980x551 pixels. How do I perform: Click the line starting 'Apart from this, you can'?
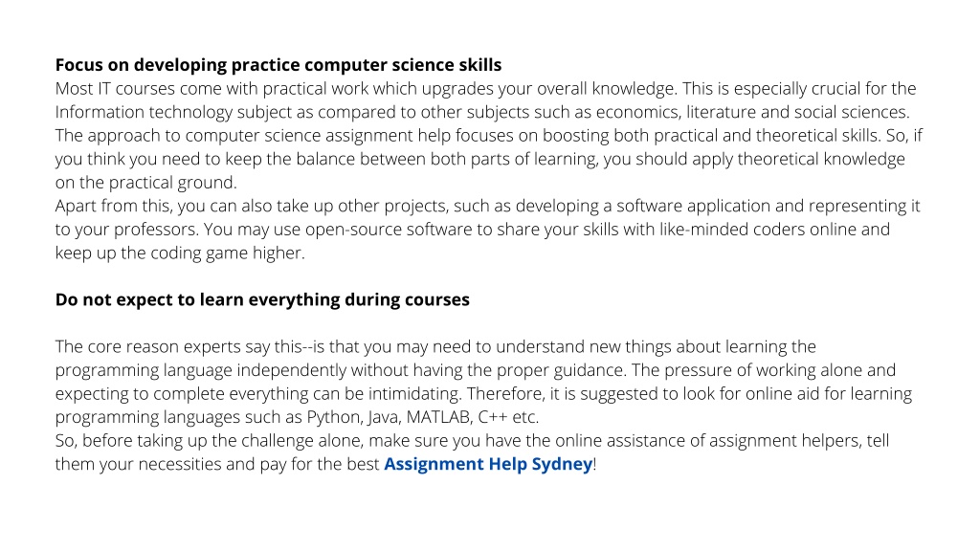(x=487, y=207)
